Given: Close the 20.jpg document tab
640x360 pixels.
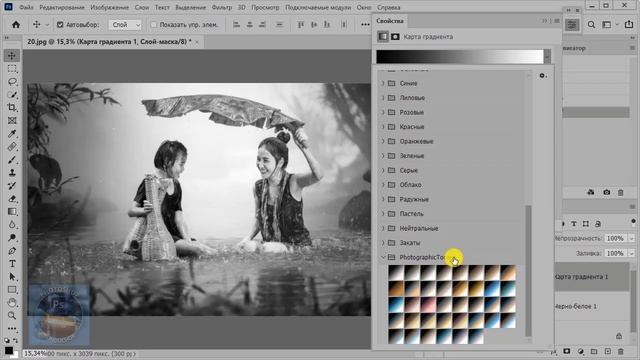Looking at the screenshot, I should pyautogui.click(x=197, y=42).
